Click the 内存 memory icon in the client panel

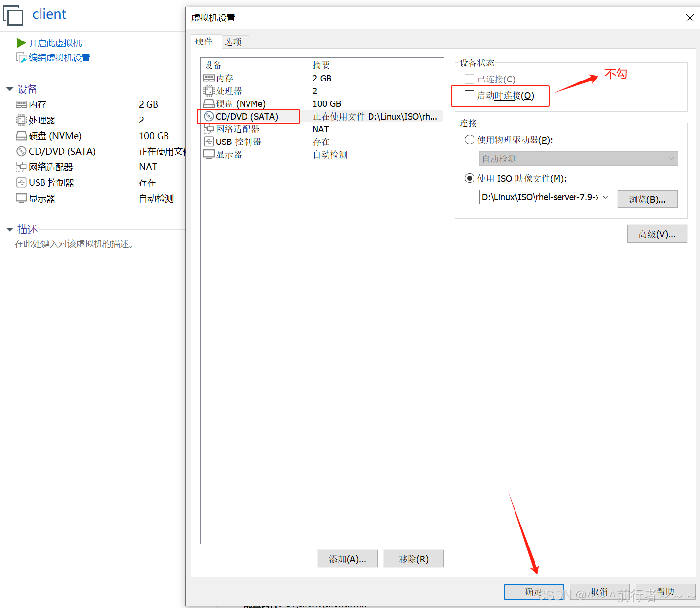(x=21, y=104)
